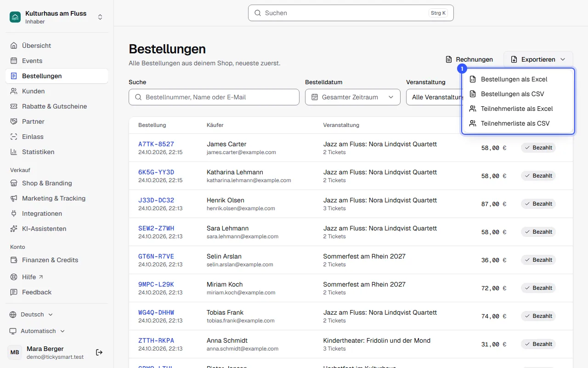Click the 87,00 € amount
588x368 pixels.
(x=494, y=204)
